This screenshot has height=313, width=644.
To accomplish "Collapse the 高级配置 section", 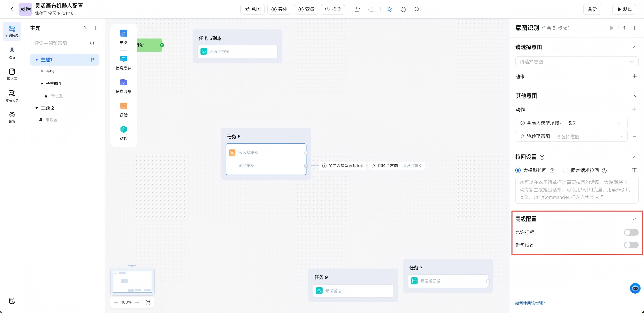I will point(634,219).
